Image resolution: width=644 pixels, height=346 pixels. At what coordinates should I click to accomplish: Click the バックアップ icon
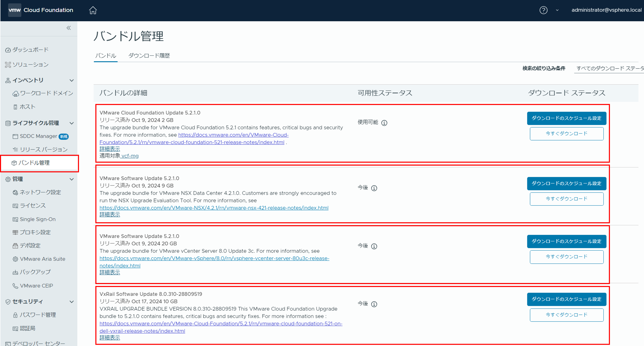15,272
